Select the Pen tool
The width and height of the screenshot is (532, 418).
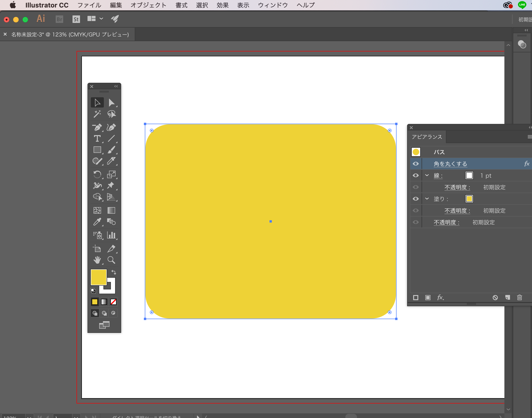pos(97,127)
